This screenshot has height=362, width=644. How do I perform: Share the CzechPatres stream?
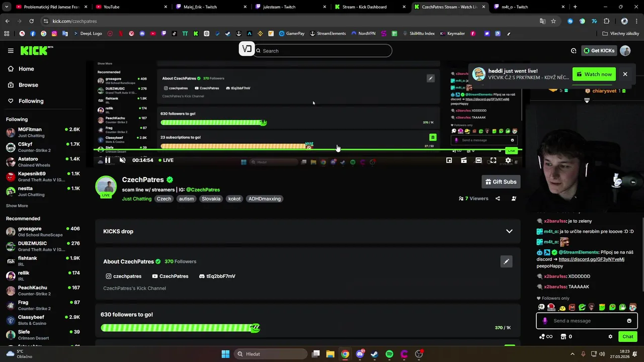[x=498, y=199]
